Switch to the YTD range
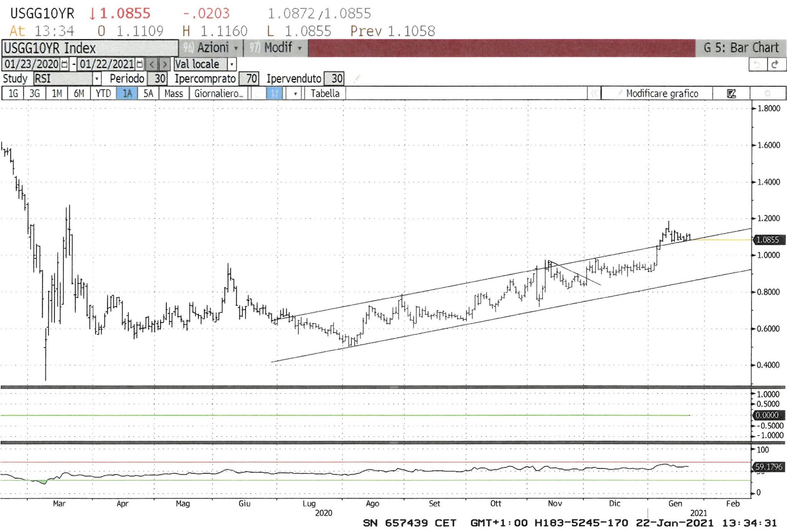787x532 pixels. (103, 93)
